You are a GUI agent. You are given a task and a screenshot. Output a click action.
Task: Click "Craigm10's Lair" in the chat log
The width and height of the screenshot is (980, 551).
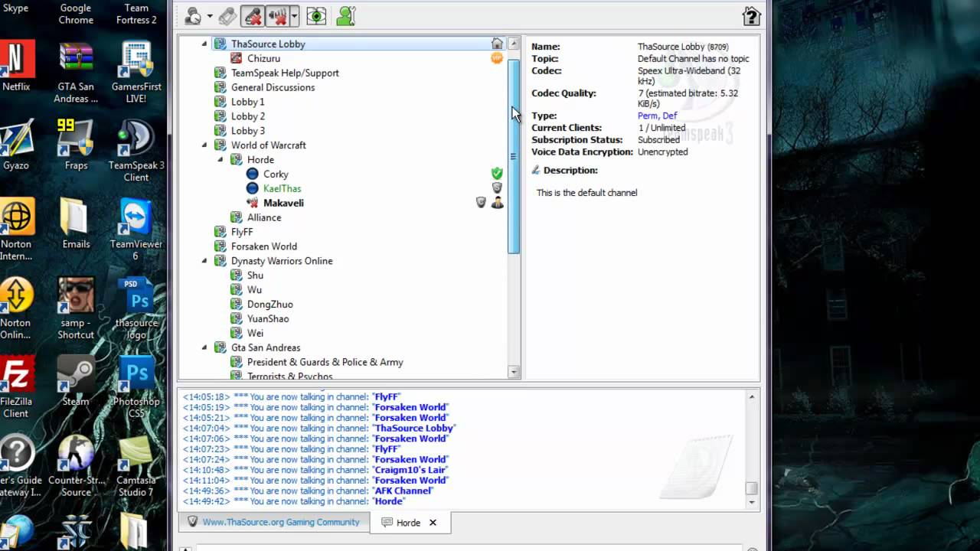coord(410,470)
